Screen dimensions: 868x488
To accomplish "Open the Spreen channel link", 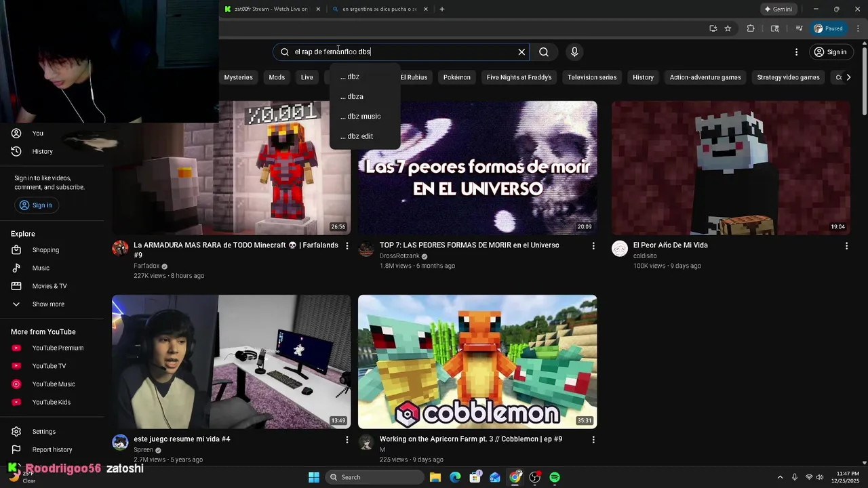I will [x=143, y=450].
